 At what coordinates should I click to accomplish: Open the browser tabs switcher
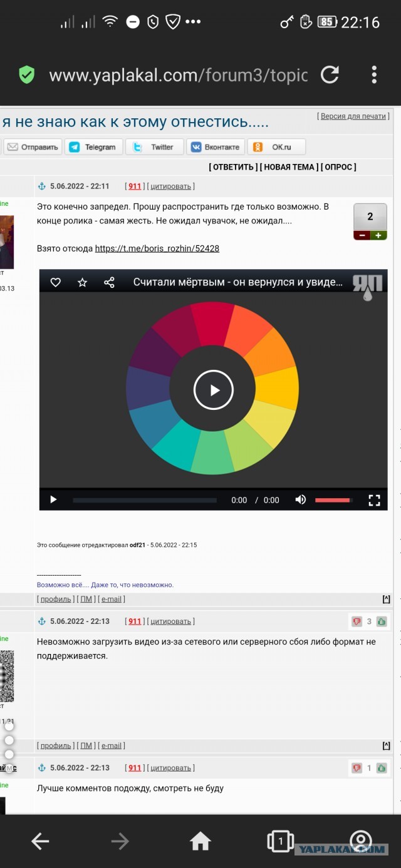click(x=280, y=842)
